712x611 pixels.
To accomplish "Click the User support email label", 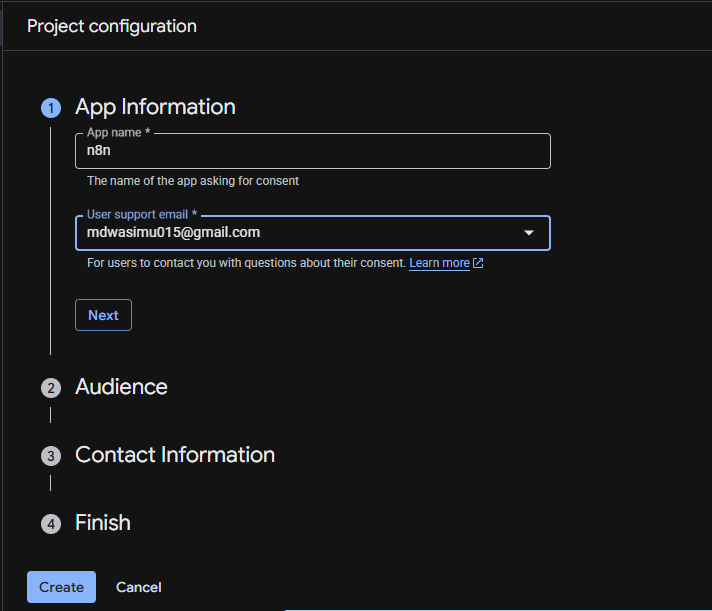I will [142, 214].
